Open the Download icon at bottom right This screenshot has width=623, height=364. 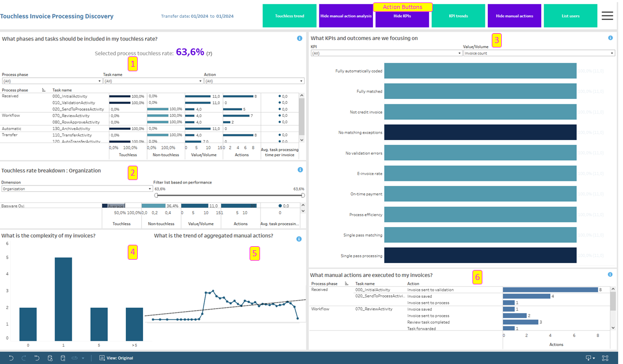coord(589,357)
